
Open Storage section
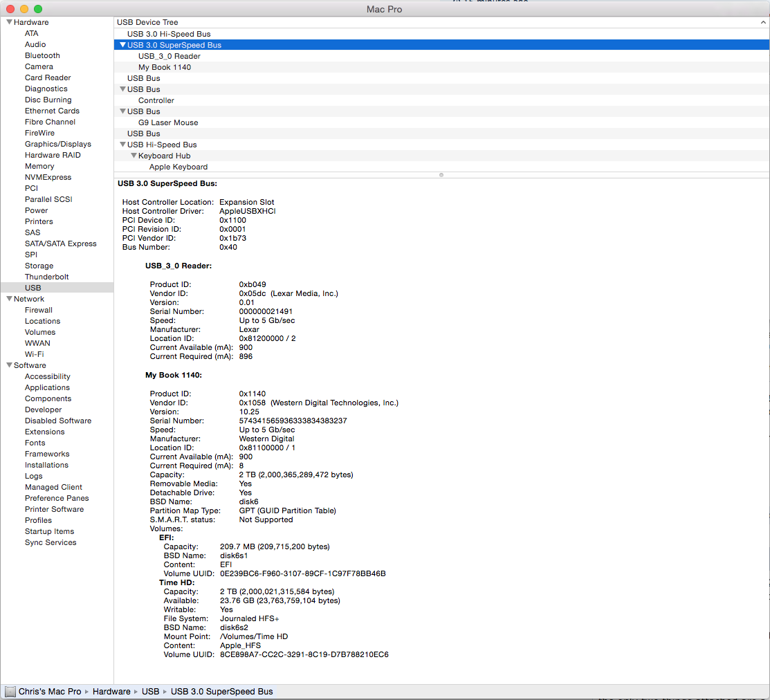click(39, 265)
